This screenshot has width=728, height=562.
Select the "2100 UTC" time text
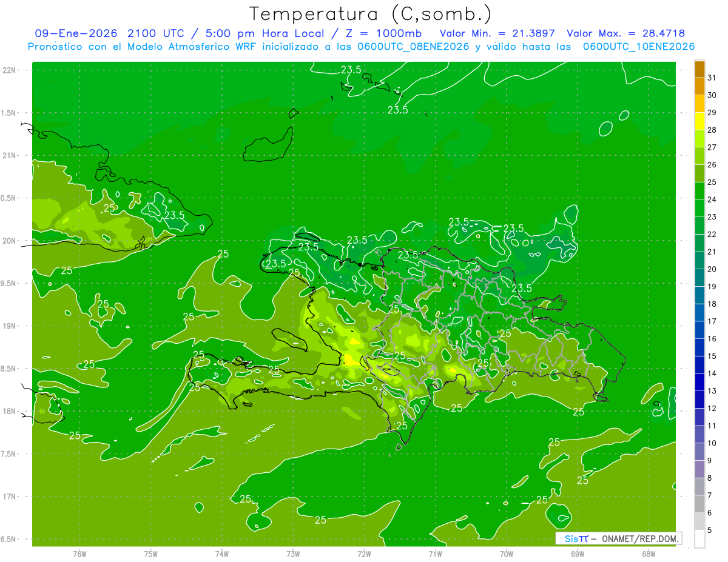(157, 33)
